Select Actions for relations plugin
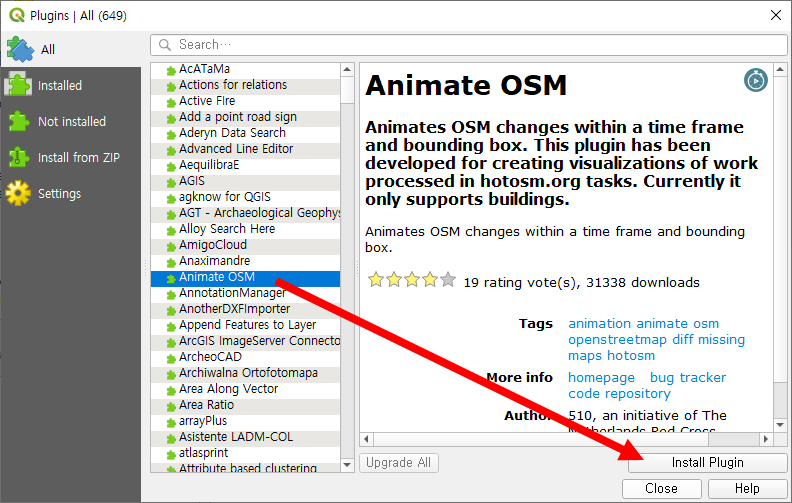 [x=245, y=85]
